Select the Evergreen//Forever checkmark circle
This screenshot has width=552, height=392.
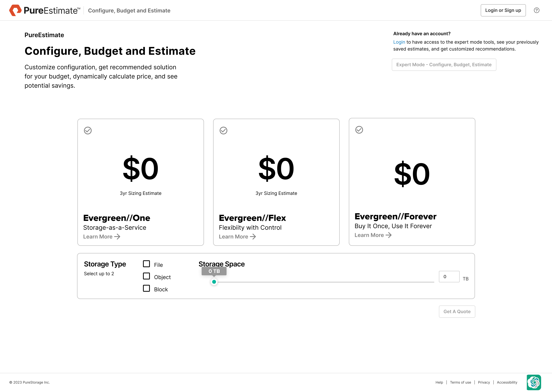(359, 130)
